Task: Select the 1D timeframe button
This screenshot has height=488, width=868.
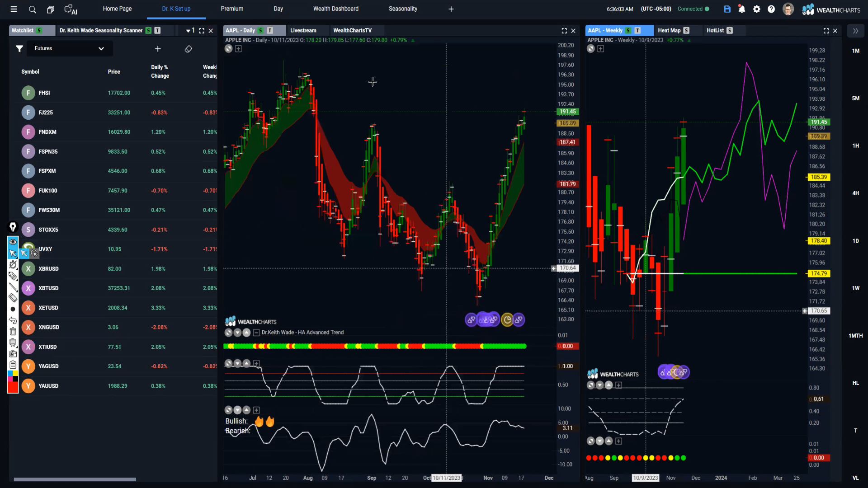Action: tap(856, 241)
